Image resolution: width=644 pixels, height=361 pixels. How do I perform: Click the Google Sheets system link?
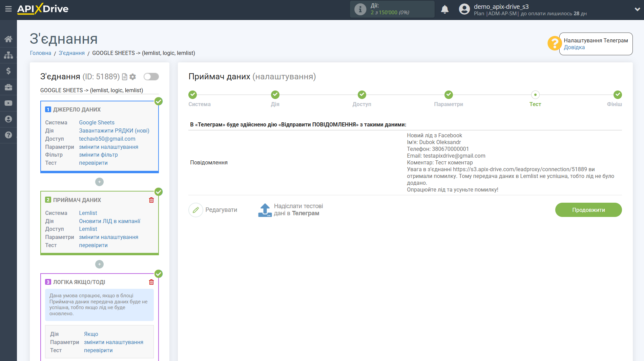[x=97, y=122]
